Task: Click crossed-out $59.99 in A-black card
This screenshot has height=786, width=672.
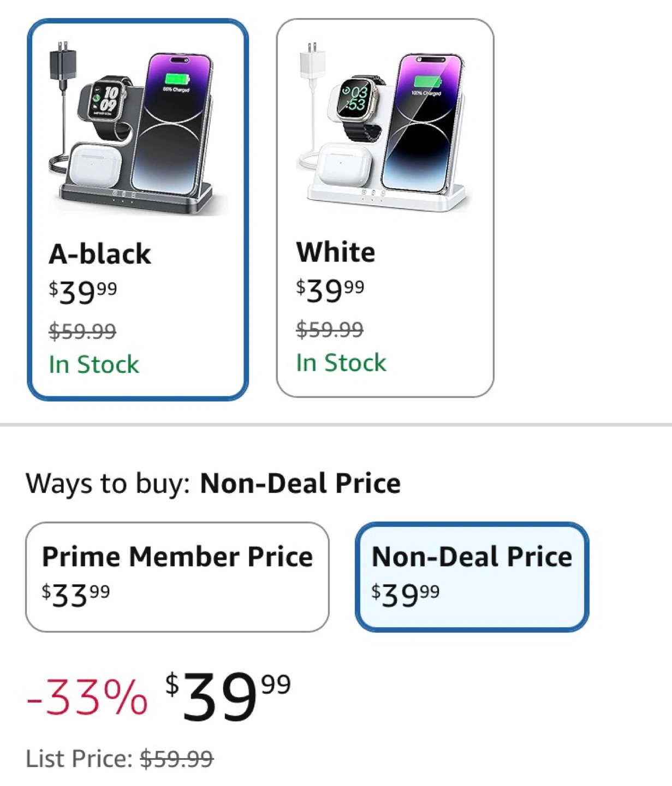Action: (82, 331)
